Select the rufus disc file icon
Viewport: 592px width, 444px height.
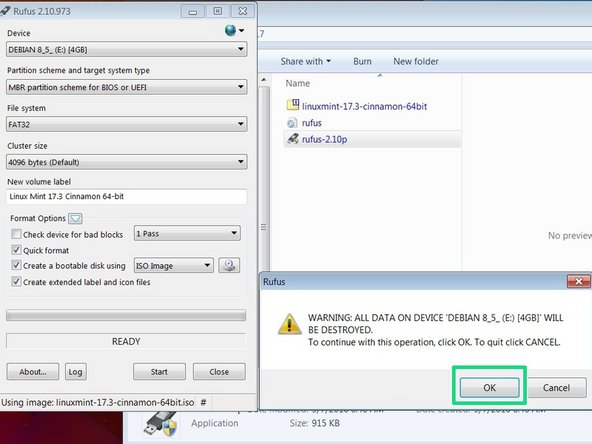coord(292,123)
